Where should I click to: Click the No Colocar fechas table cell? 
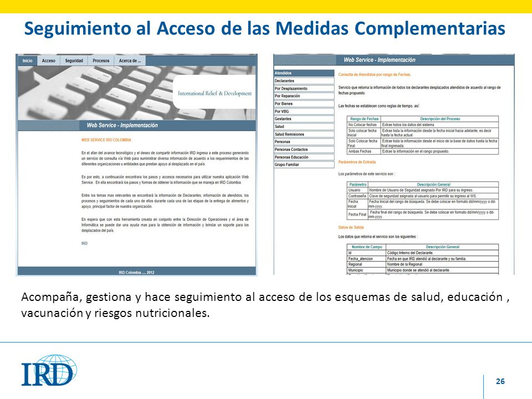(364, 125)
